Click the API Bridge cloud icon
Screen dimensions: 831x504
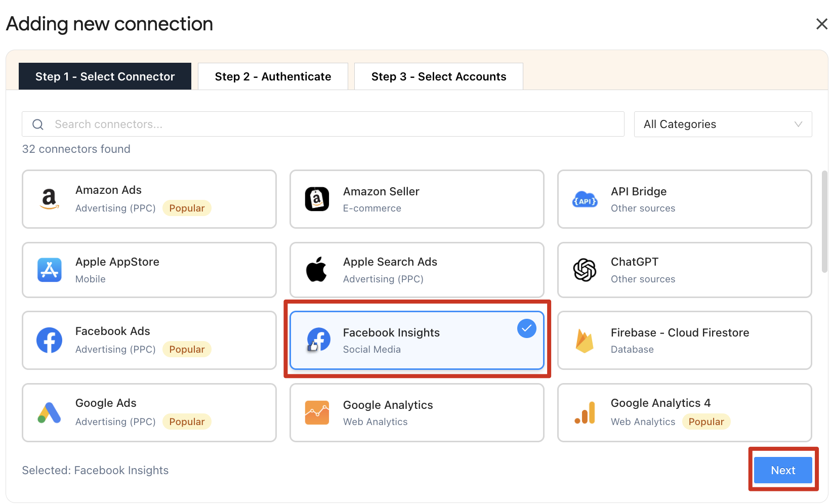click(585, 200)
